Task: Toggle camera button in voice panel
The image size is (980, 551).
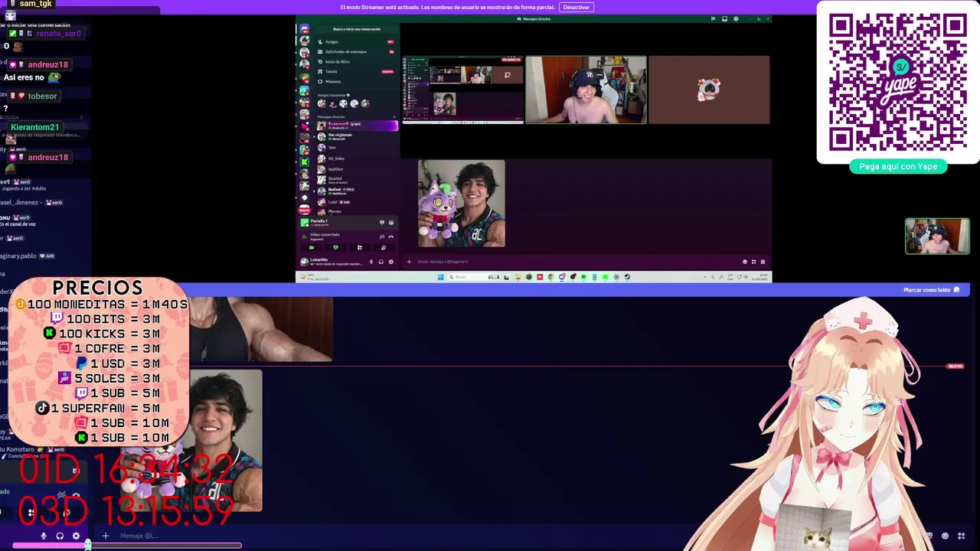Action: (312, 247)
